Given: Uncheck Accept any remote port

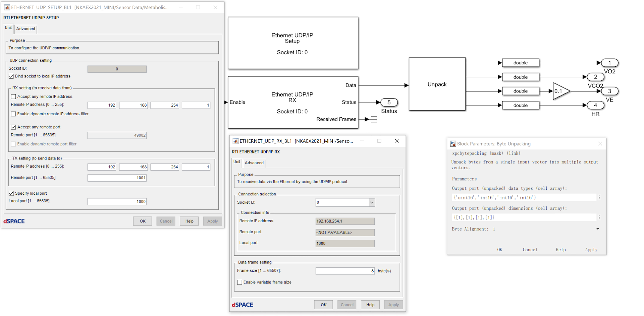Looking at the screenshot, I should coord(13,127).
